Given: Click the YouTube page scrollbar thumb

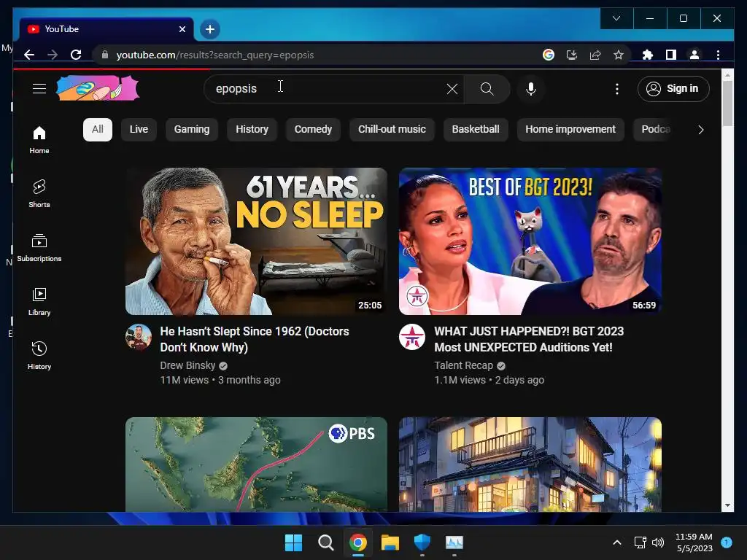Looking at the screenshot, I should [727, 104].
